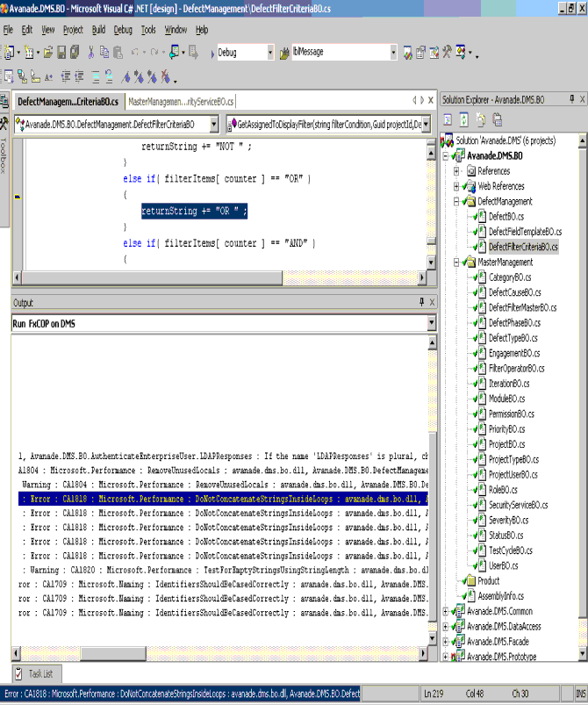Select the DefectManagem...CriteriaBO.cs tab
Screen dimensions: 588x705
tap(68, 102)
